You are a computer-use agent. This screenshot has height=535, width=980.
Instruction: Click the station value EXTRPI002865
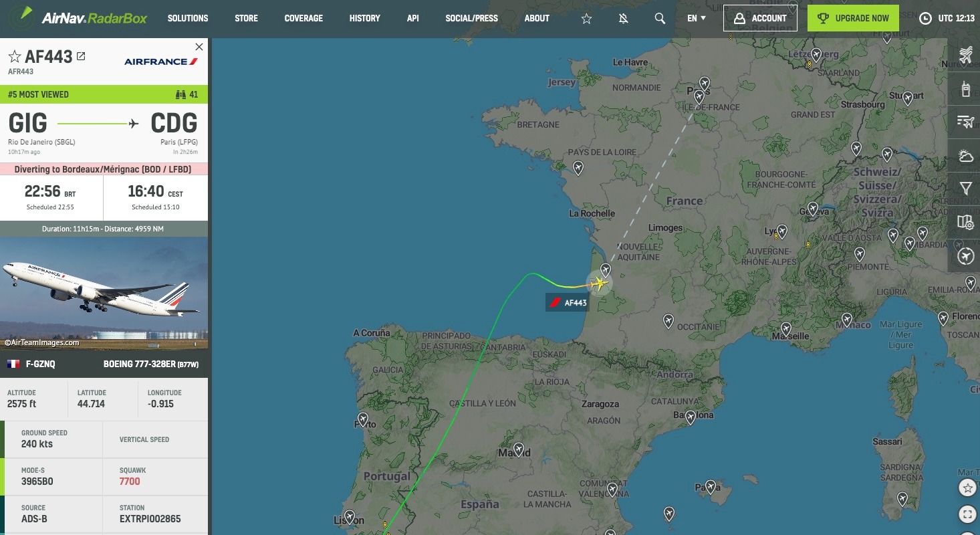click(x=150, y=519)
